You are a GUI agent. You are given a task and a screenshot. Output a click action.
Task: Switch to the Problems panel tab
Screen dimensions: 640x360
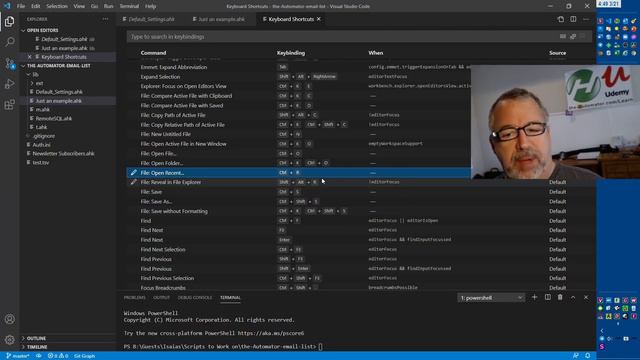pyautogui.click(x=135, y=298)
